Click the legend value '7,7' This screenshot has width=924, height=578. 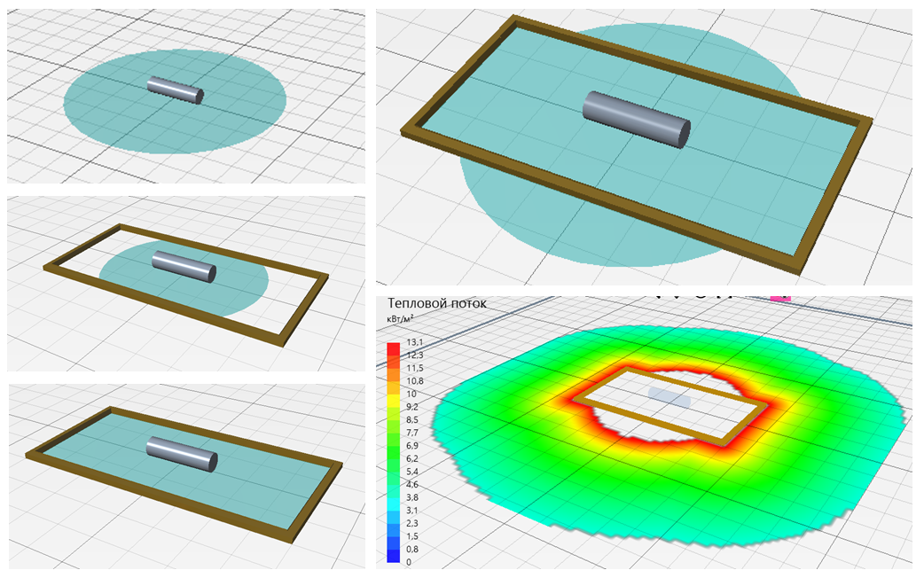point(412,433)
